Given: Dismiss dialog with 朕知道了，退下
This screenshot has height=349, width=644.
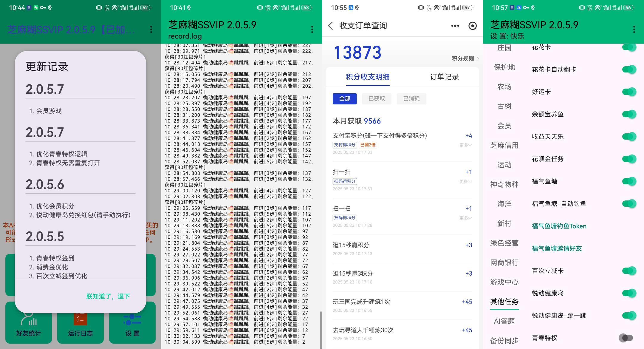Looking at the screenshot, I should click(x=108, y=296).
